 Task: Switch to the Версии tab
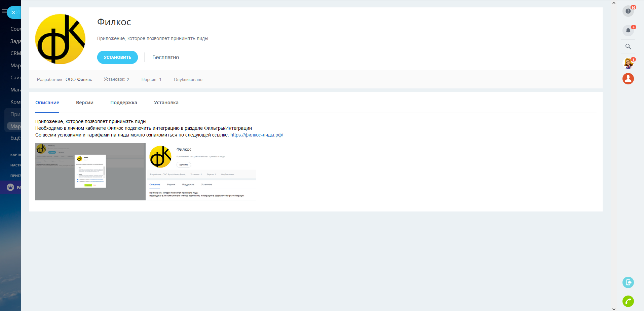coord(85,103)
